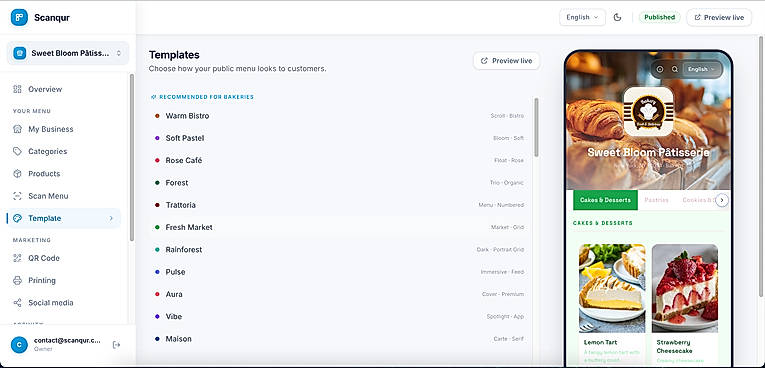Click the QR Code icon in sidebar

pos(18,258)
